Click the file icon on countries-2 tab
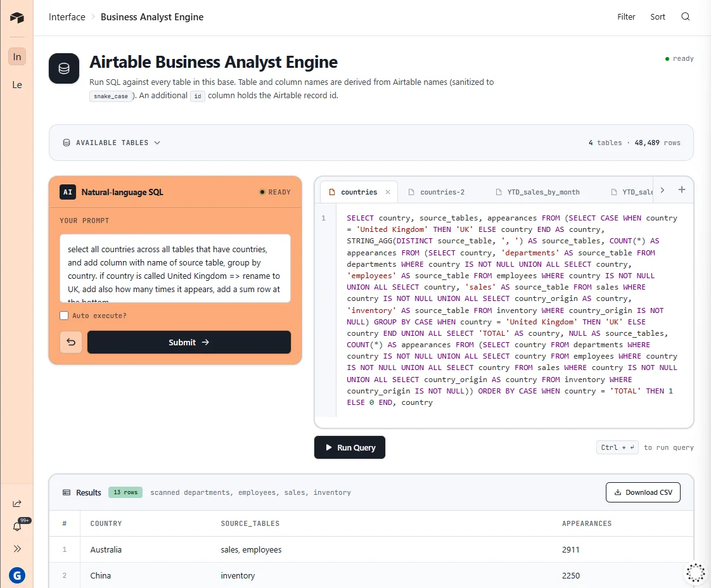Viewport: 711px width, 588px height. click(411, 192)
